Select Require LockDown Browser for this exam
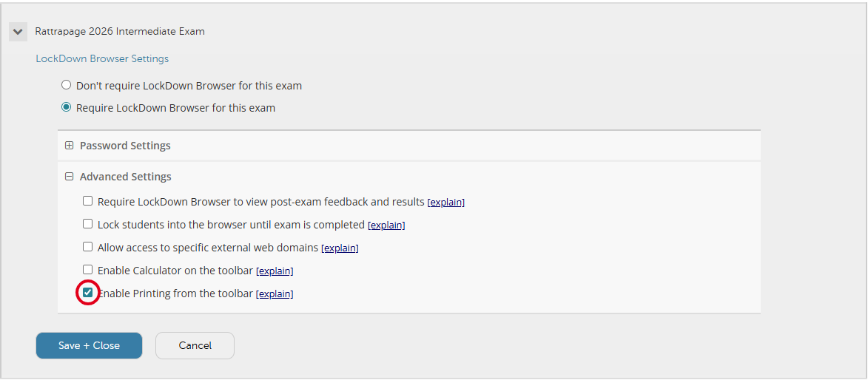This screenshot has width=868, height=380. [x=67, y=108]
